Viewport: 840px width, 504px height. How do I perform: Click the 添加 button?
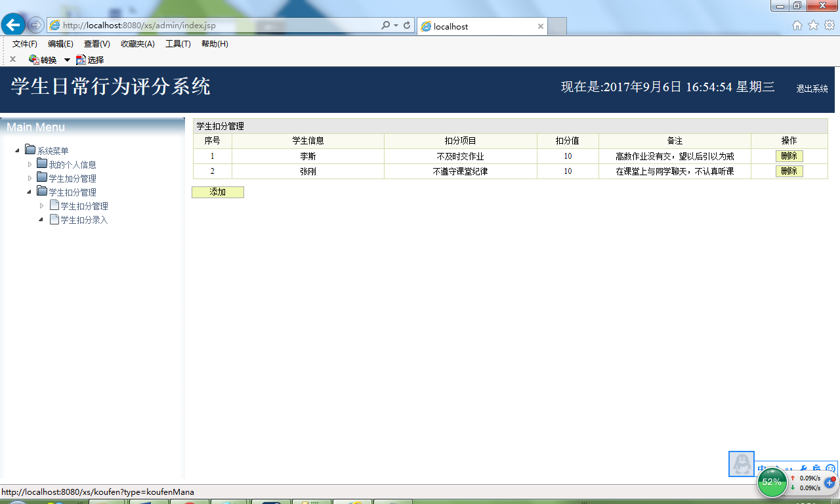coord(218,192)
